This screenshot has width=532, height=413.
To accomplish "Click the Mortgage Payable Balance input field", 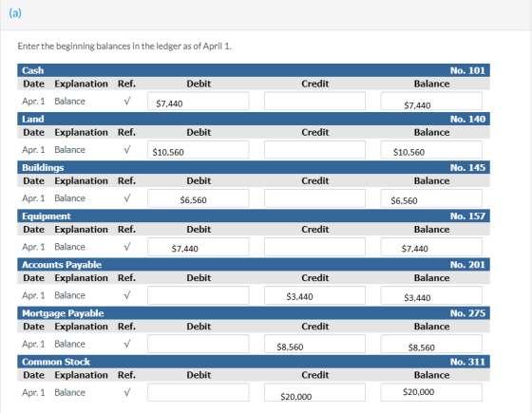I will tap(431, 344).
